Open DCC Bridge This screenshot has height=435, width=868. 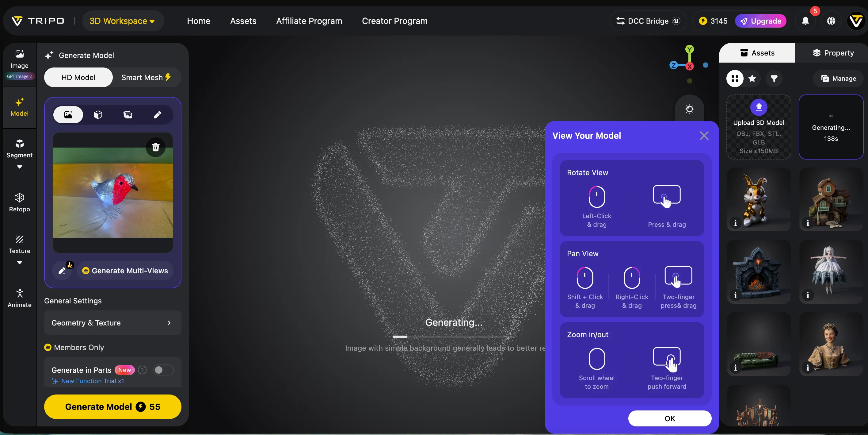(x=648, y=21)
